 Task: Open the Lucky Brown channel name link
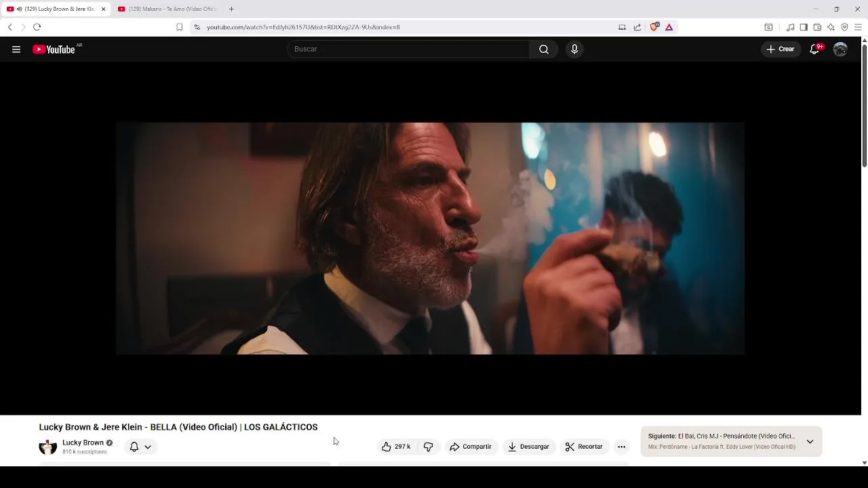[83, 443]
